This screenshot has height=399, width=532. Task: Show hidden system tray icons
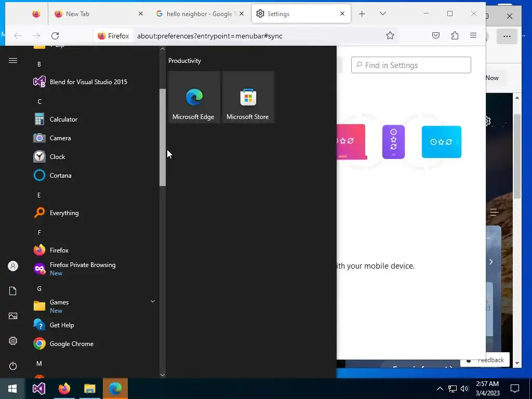440,389
